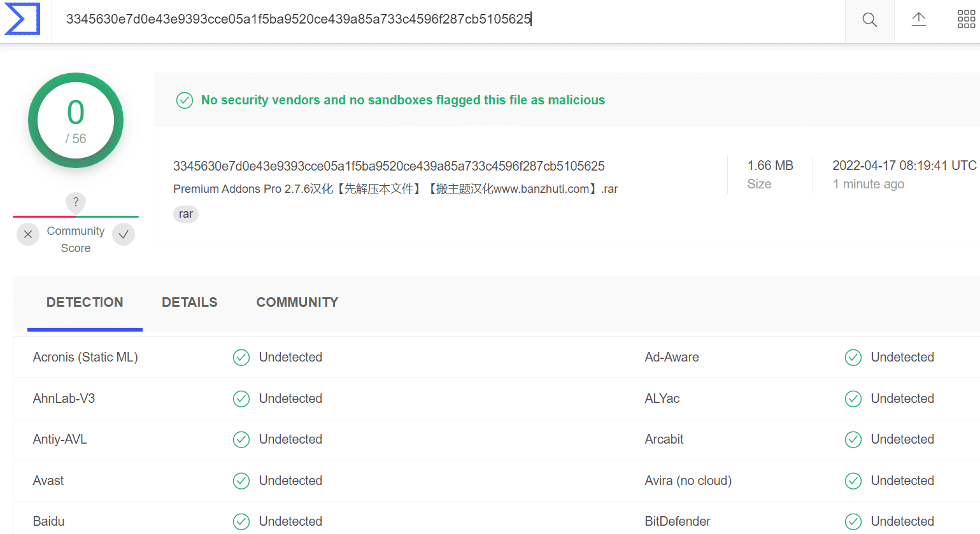Image resolution: width=980 pixels, height=534 pixels.
Task: Click the Undetected result for Arcabit
Action: [x=902, y=439]
